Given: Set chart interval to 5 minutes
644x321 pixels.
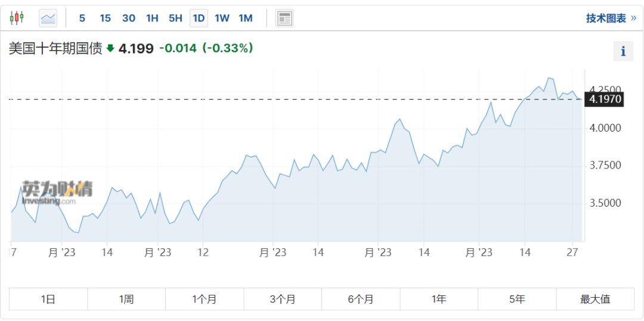Looking at the screenshot, I should [x=82, y=18].
